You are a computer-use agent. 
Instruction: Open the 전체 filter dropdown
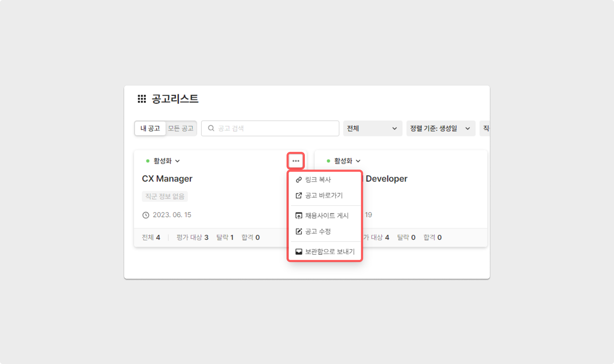(372, 129)
